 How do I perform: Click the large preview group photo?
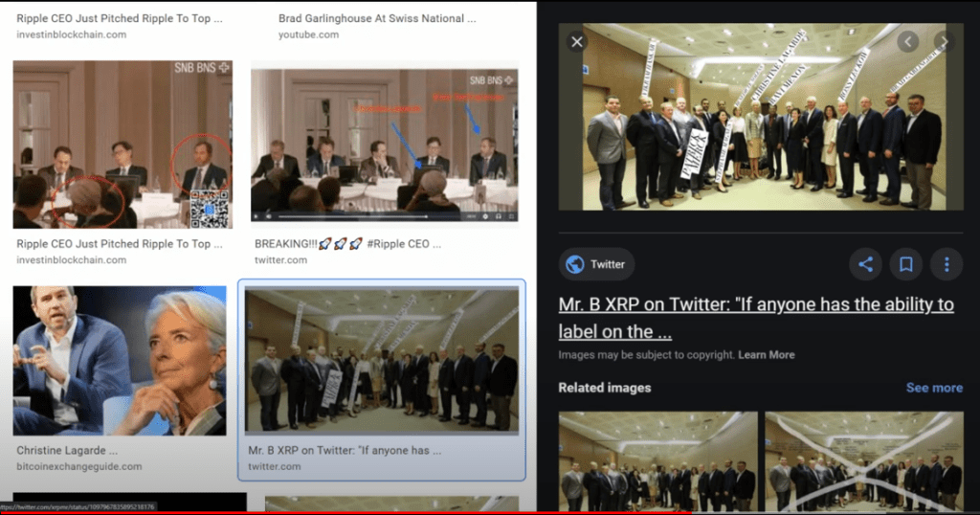click(x=764, y=117)
